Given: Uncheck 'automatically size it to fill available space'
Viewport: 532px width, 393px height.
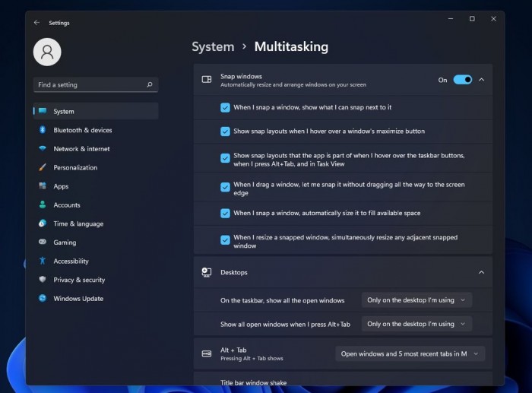Looking at the screenshot, I should pos(225,213).
